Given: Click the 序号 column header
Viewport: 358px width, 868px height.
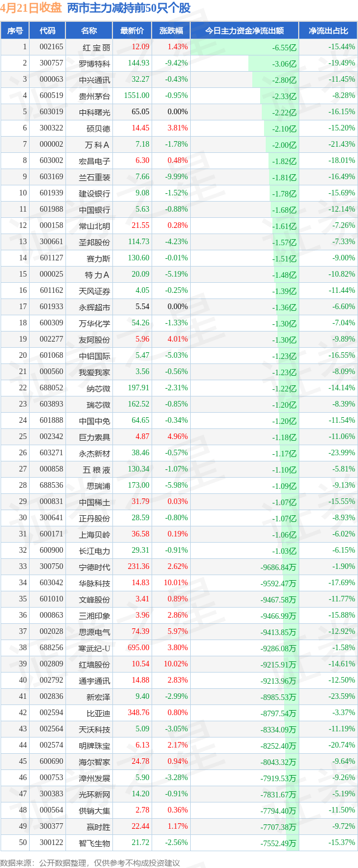Looking at the screenshot, I should tap(15, 31).
